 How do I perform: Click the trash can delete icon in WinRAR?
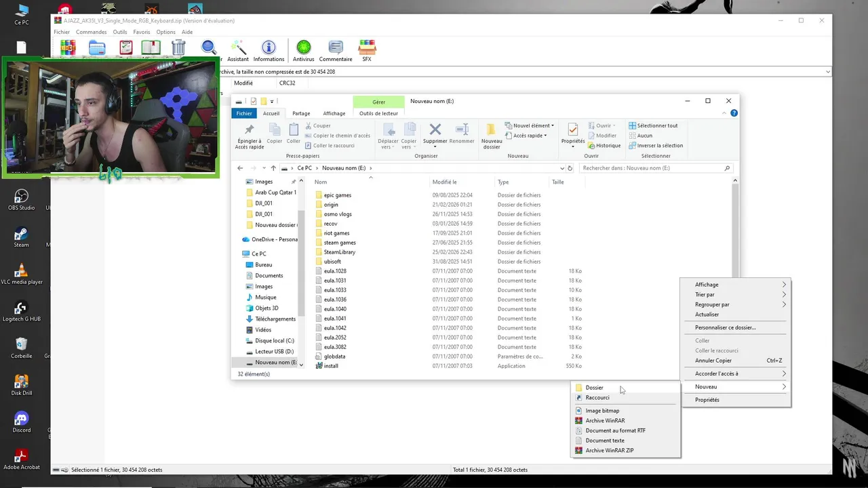click(178, 47)
